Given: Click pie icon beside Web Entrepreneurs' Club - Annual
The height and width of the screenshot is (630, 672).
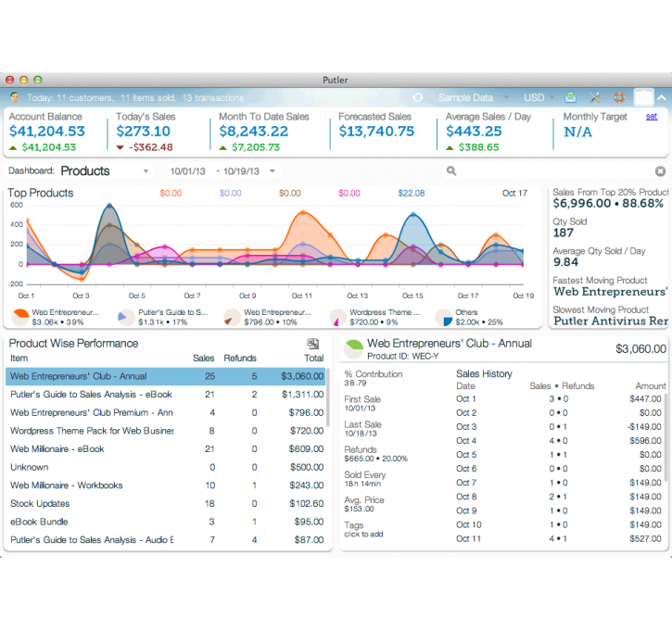Looking at the screenshot, I should pos(353,349).
